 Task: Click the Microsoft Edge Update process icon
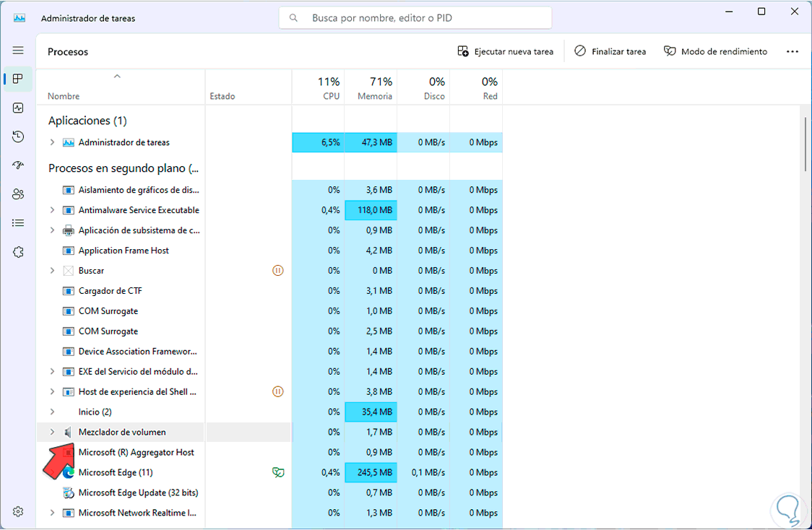click(x=69, y=492)
